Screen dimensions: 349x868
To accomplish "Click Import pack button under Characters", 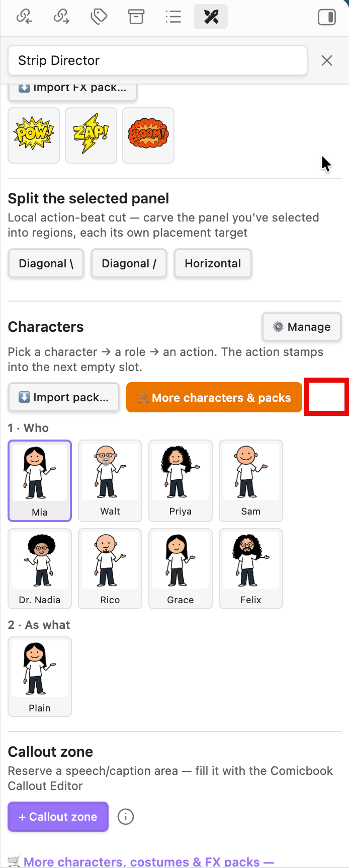I will (x=64, y=397).
